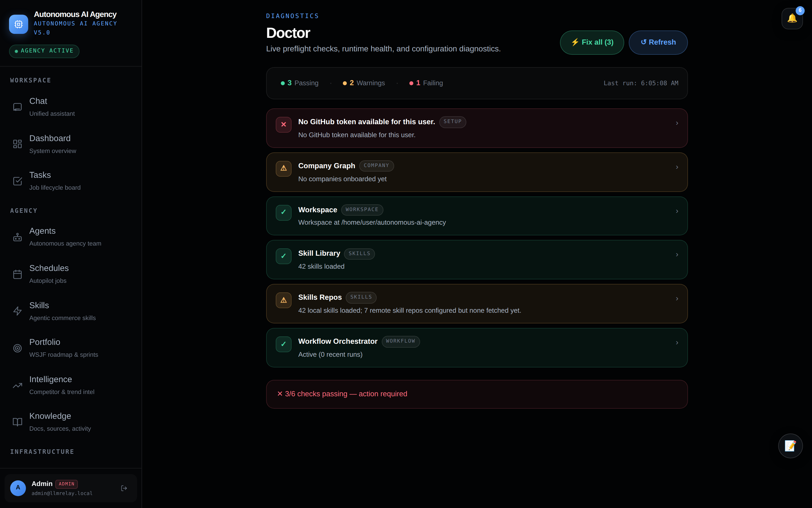
Task: Click the Refresh button
Action: click(x=658, y=43)
